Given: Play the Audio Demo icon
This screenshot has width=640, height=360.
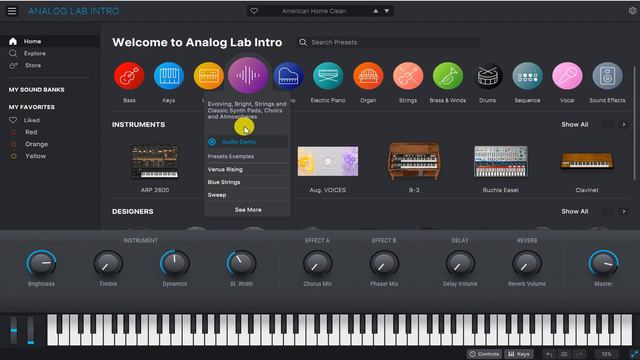Looking at the screenshot, I should coord(212,142).
